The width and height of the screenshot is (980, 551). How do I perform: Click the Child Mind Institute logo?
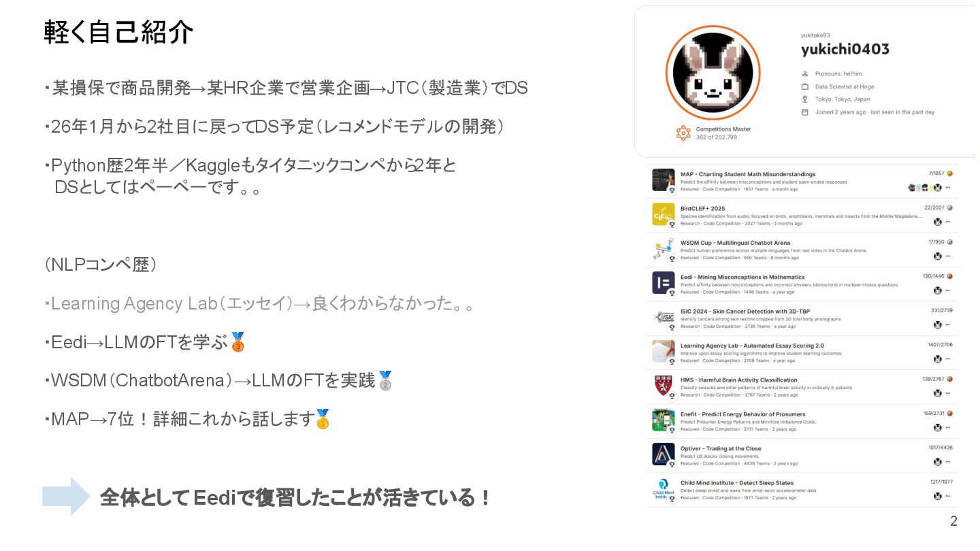pos(663,488)
